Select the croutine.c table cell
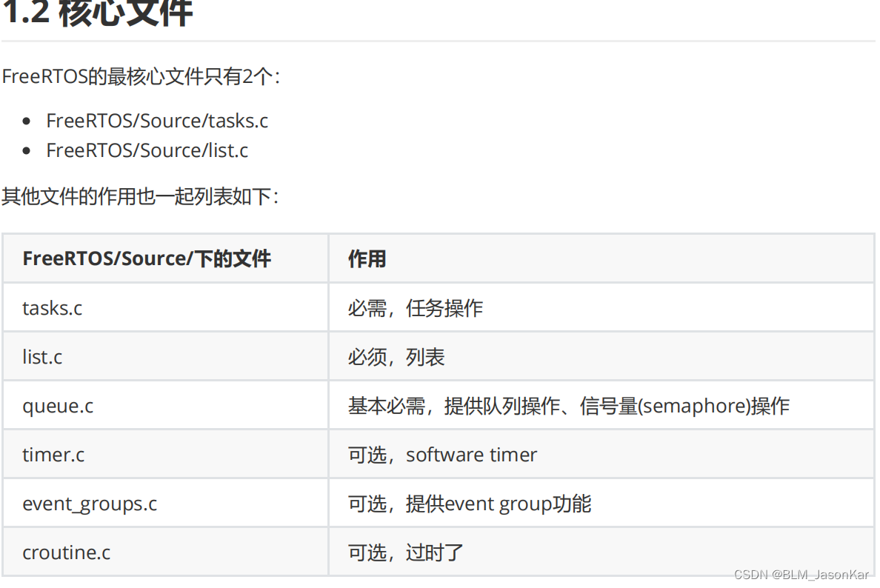The height and width of the screenshot is (588, 880). pos(66,552)
